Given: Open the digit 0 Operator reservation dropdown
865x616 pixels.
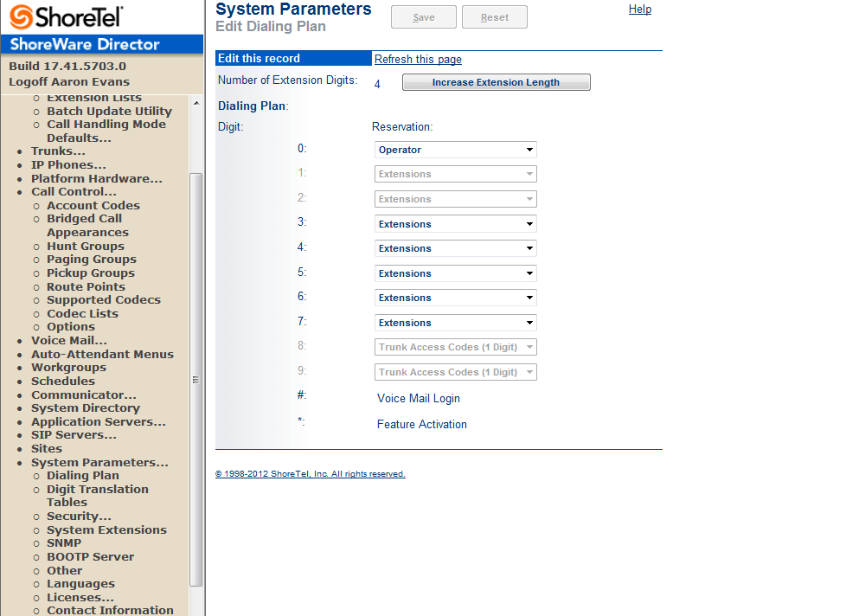Looking at the screenshot, I should 456,150.
